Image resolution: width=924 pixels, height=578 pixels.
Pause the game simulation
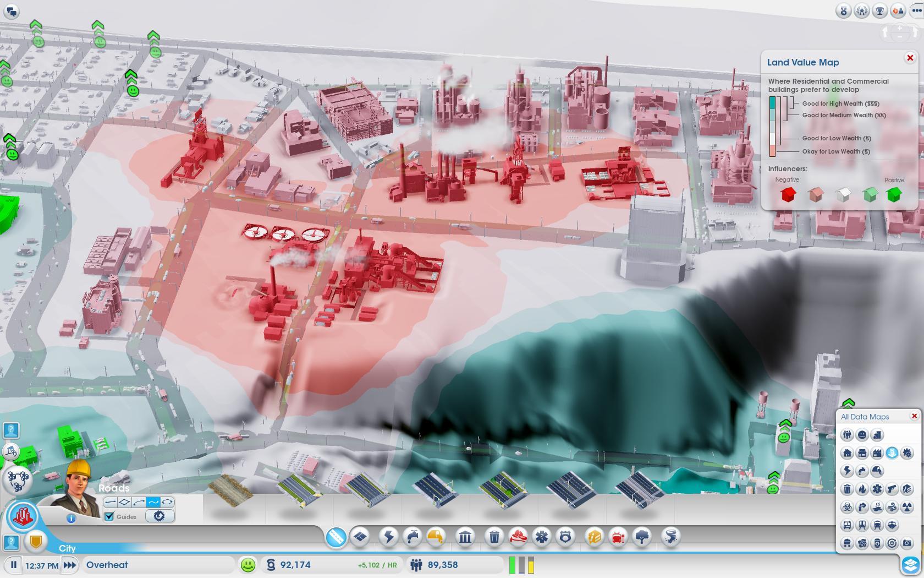point(13,565)
